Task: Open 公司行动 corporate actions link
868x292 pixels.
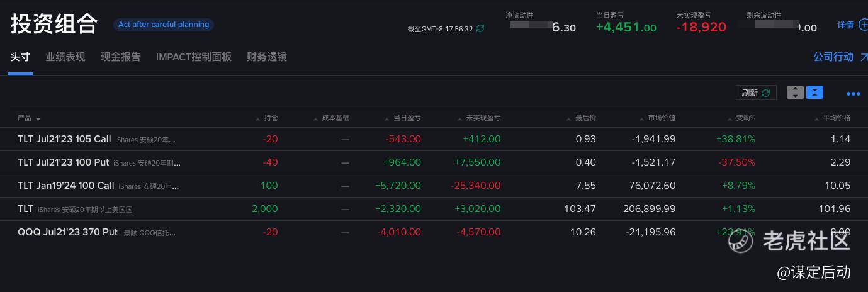Action: click(x=833, y=57)
